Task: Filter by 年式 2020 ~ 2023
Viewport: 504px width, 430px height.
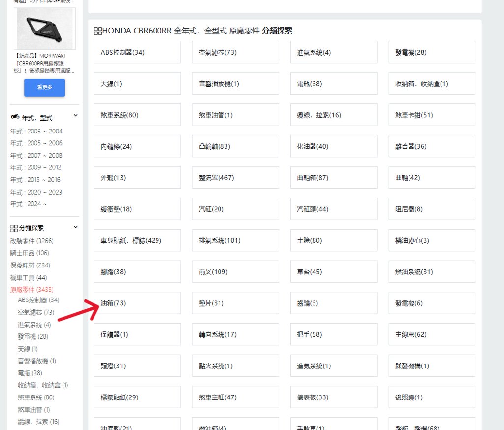Action: (36, 192)
